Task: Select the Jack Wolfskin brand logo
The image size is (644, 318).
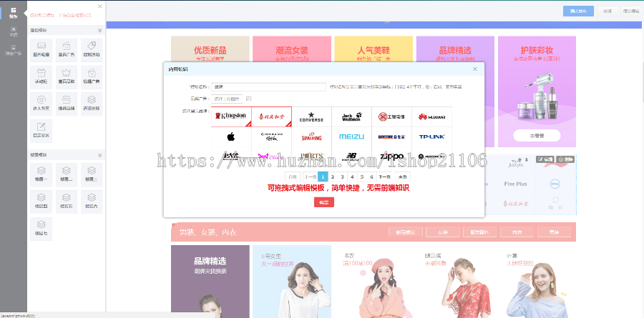Action: click(x=351, y=116)
